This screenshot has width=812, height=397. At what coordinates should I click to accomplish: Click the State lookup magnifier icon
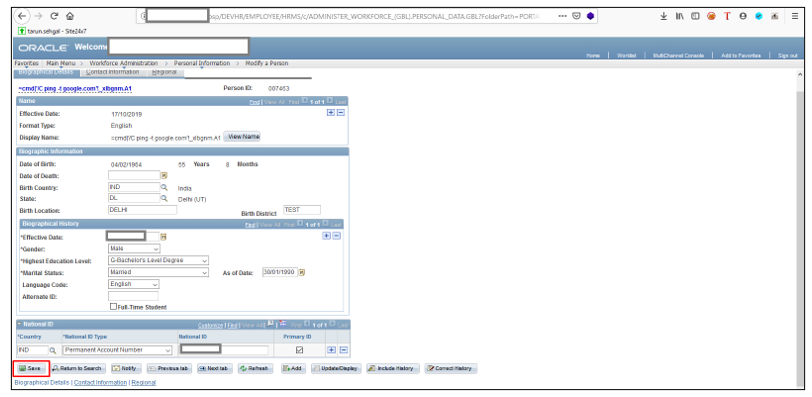click(x=164, y=198)
